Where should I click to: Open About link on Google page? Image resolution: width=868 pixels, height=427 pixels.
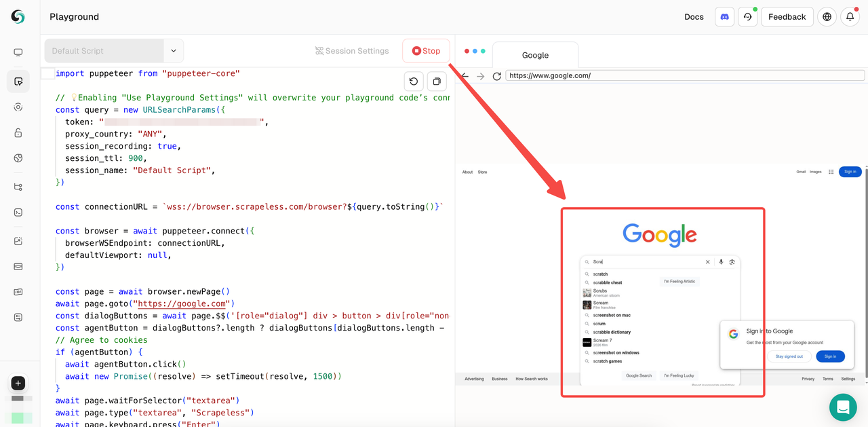click(468, 172)
